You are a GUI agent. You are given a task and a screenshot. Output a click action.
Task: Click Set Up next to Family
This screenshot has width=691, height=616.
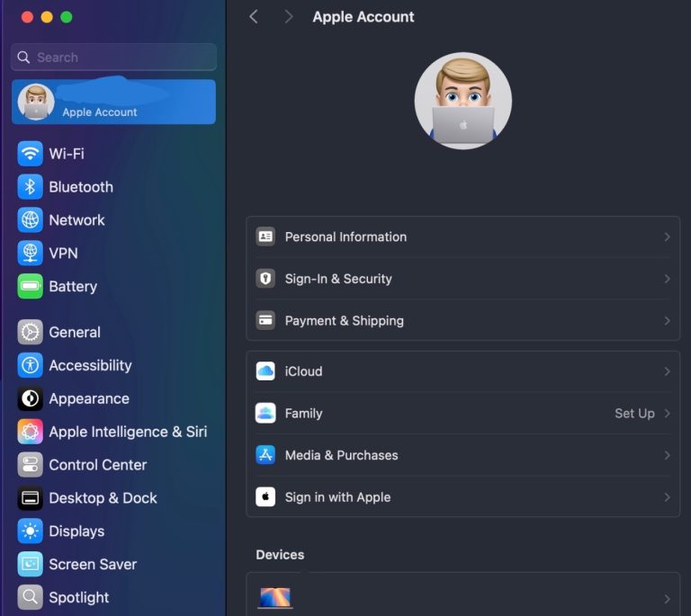634,414
